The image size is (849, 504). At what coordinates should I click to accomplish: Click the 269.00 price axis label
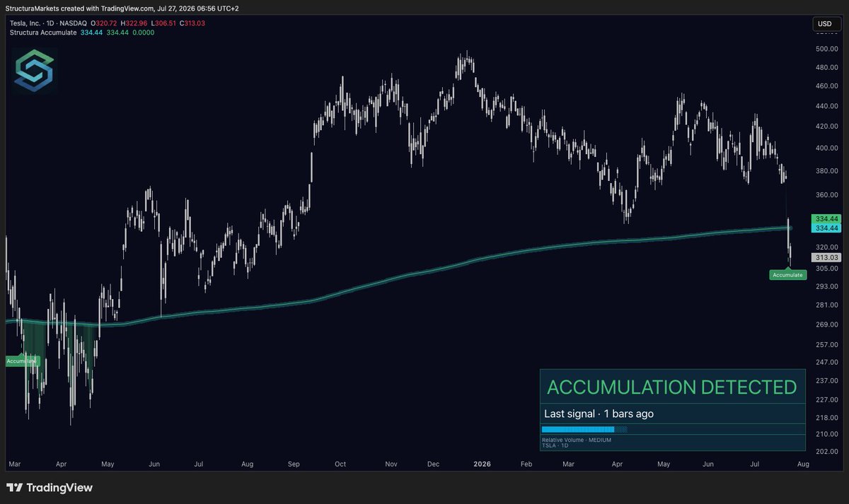tap(826, 324)
